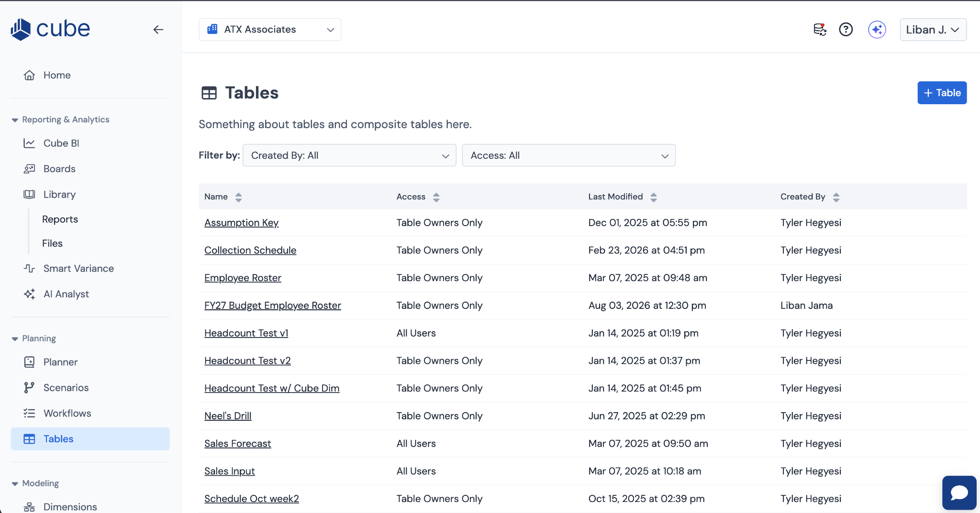Screen dimensions: 980x513
Task: Sort by the Last Modified column
Action: pyautogui.click(x=654, y=197)
